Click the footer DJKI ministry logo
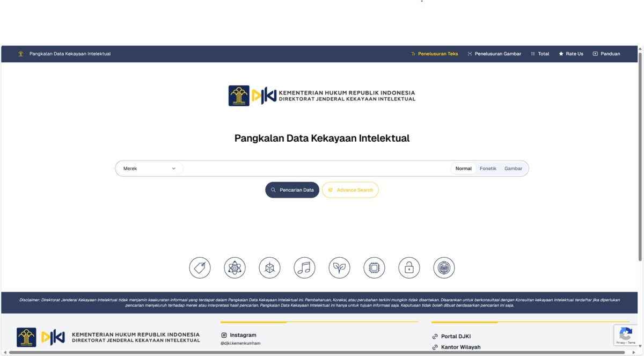The height and width of the screenshot is (356, 644). [x=108, y=337]
